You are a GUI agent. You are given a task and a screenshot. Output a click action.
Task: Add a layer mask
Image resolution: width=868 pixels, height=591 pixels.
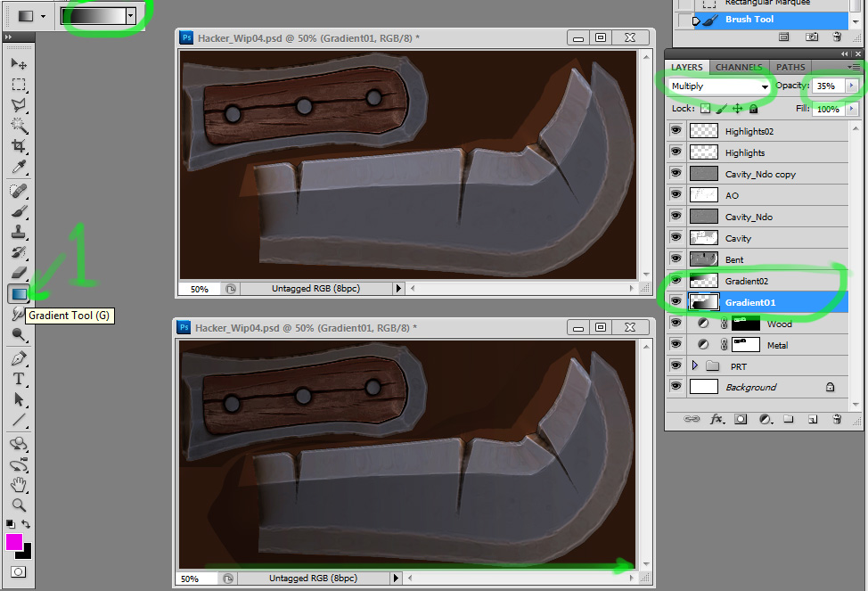(741, 419)
